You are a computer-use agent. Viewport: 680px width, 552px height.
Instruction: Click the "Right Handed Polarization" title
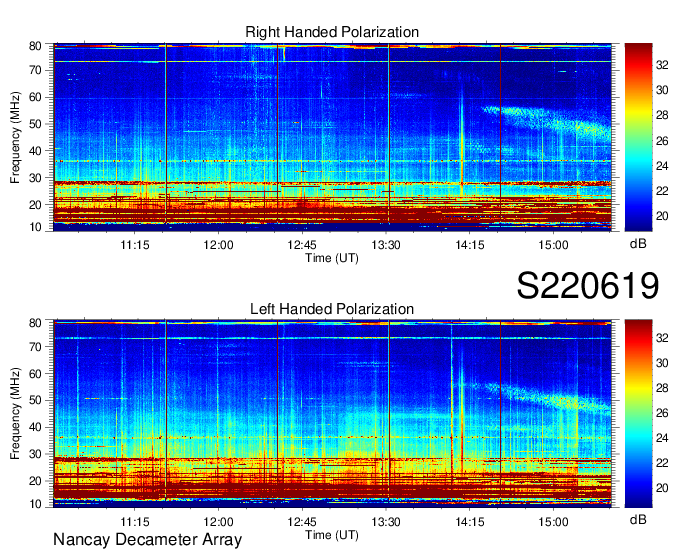point(332,32)
